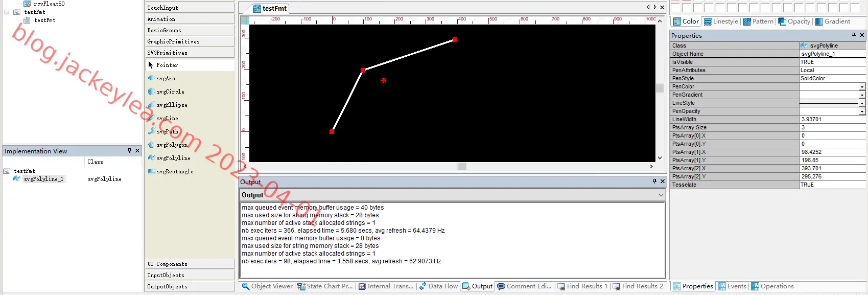Select the top-right polyline vertex handle
This screenshot has width=868, height=295.
[x=455, y=39]
